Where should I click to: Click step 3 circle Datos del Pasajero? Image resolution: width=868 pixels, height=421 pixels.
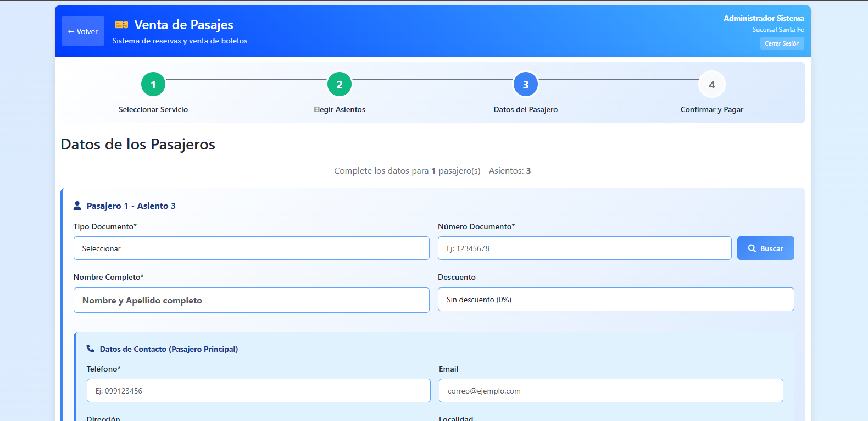pos(525,85)
